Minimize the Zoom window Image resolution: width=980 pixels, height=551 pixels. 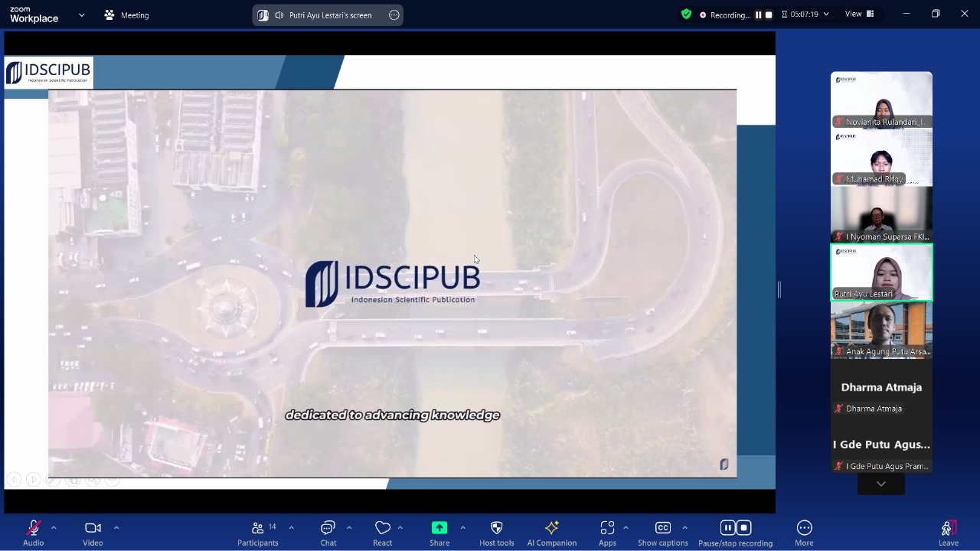906,14
